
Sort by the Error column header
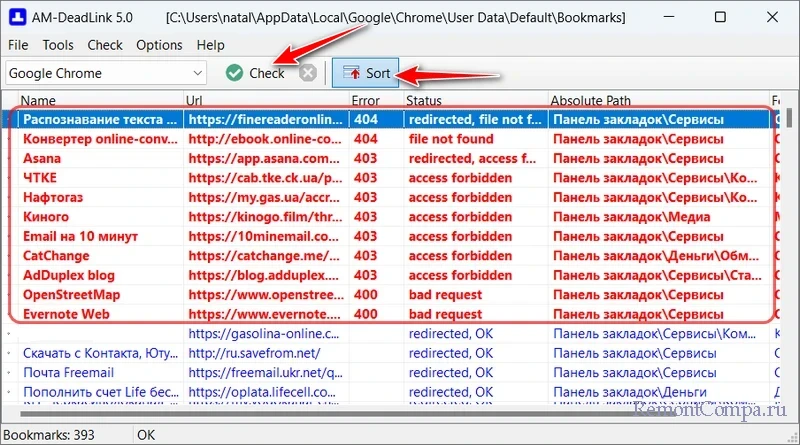pyautogui.click(x=366, y=101)
